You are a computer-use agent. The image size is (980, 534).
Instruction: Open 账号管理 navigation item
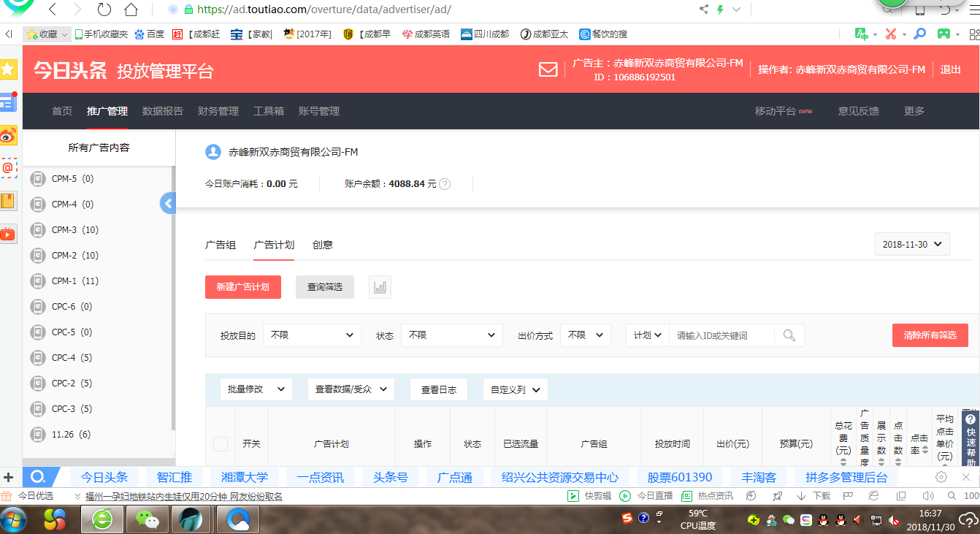click(x=319, y=111)
